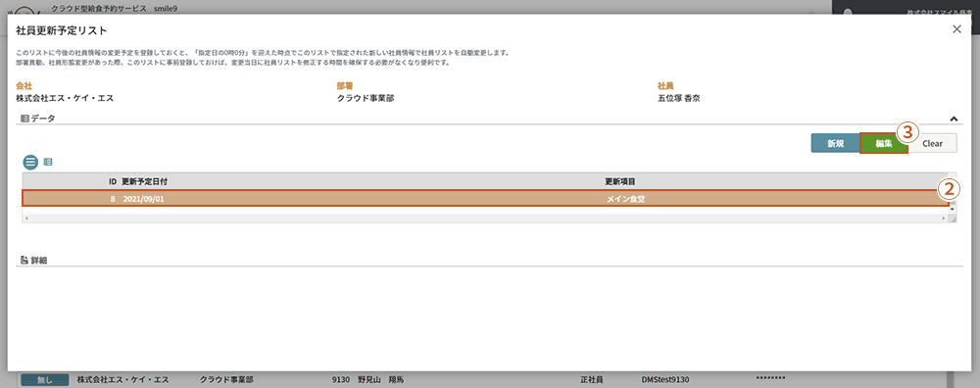Click the horizontal scrollbar right arrow
Image resolution: width=980 pixels, height=388 pixels.
click(944, 218)
